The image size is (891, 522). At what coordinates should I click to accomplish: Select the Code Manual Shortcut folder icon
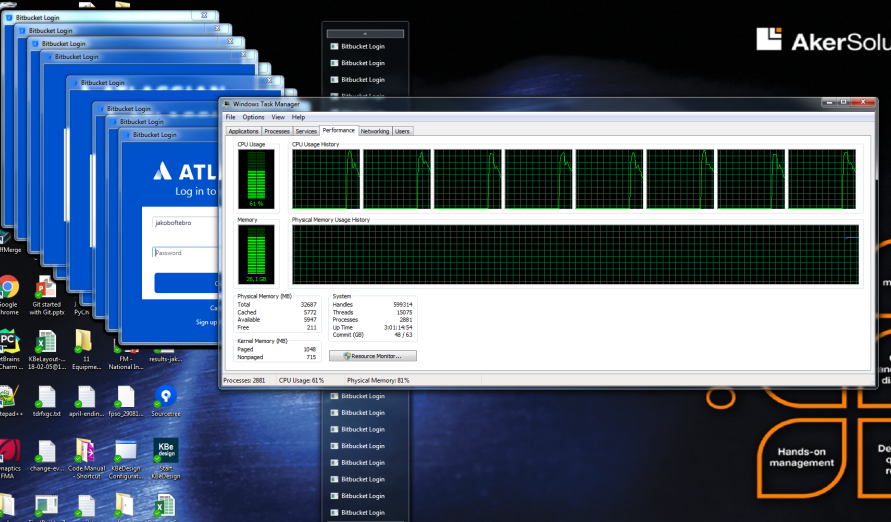(x=87, y=451)
